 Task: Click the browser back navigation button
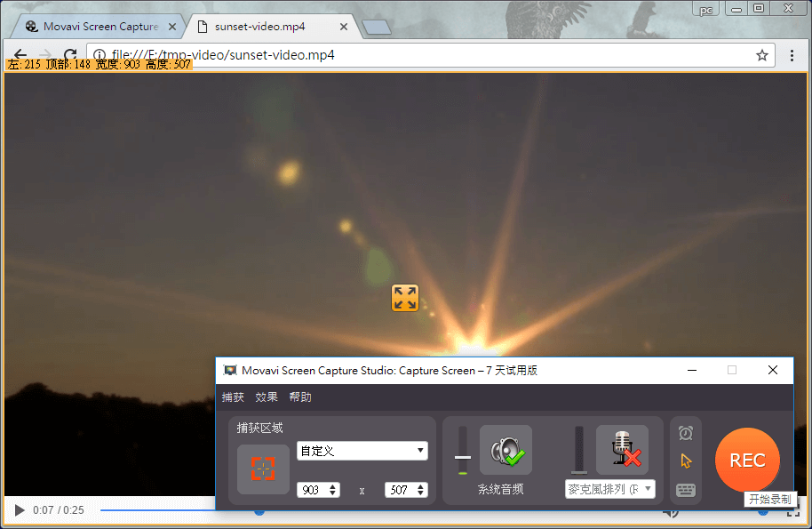pyautogui.click(x=20, y=54)
